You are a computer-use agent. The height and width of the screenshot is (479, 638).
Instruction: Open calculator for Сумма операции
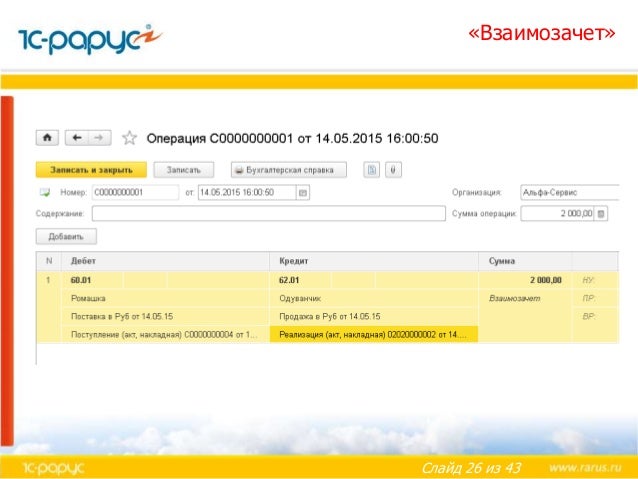tap(601, 213)
